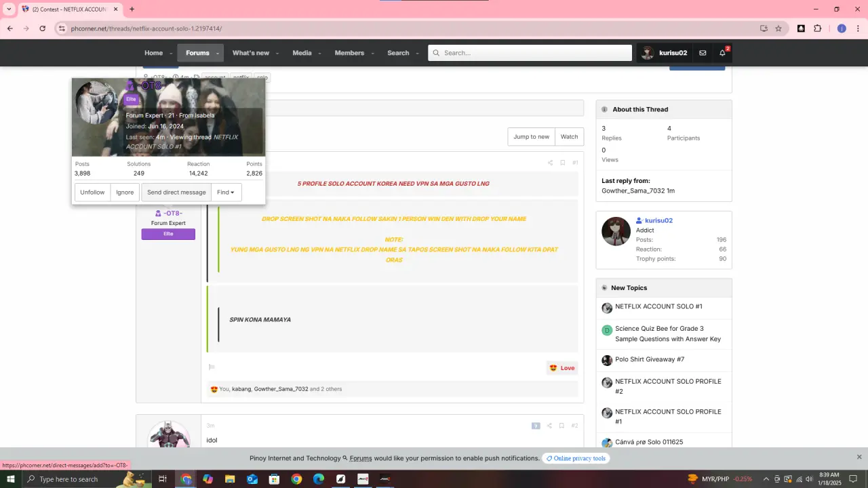Open Polo Shirt Giveaway #7 topic
Image resolution: width=868 pixels, height=488 pixels.
pos(650,359)
